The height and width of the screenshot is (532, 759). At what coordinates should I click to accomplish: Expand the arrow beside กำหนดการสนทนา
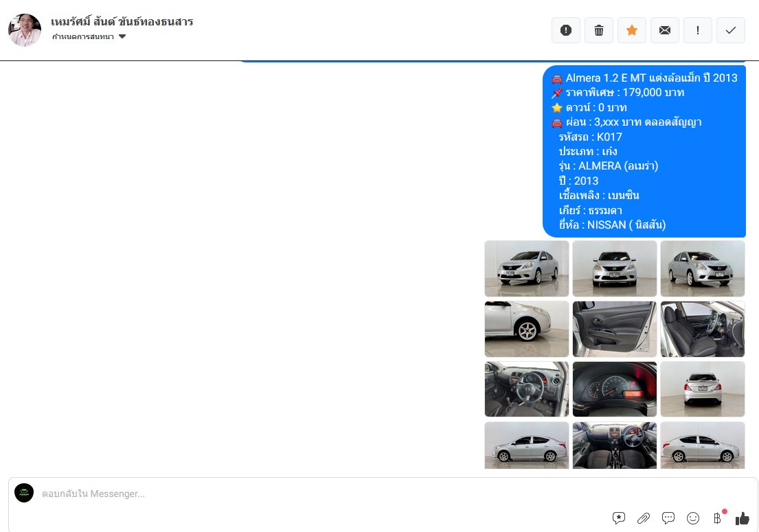122,36
